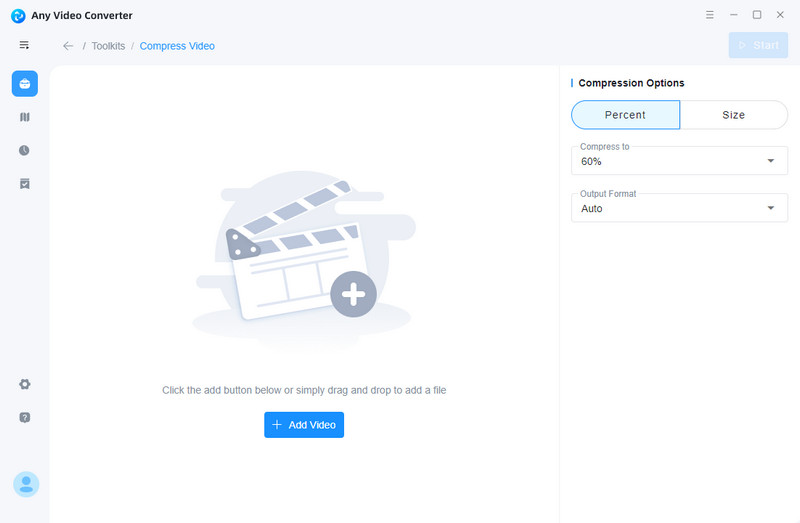Click the Compression Options heading
This screenshot has width=800, height=523.
point(631,83)
